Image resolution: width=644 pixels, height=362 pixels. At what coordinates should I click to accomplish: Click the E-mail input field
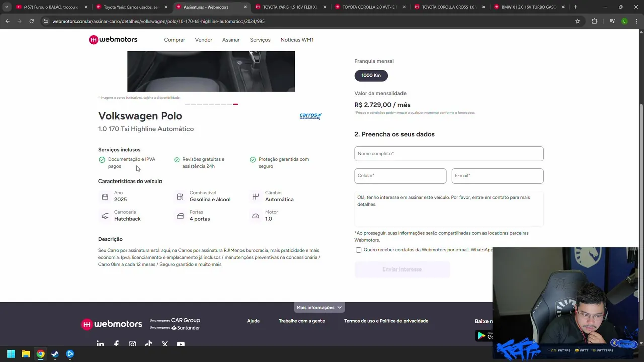point(498,176)
